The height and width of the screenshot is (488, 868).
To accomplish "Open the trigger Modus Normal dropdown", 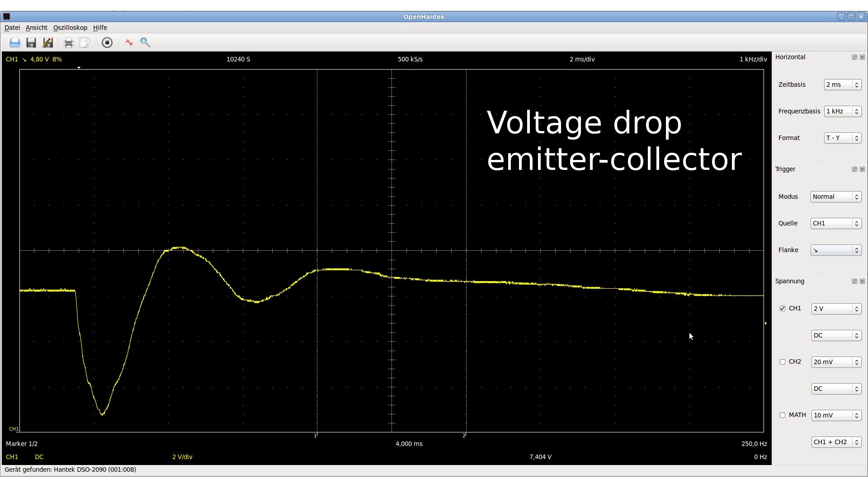I will (x=835, y=197).
